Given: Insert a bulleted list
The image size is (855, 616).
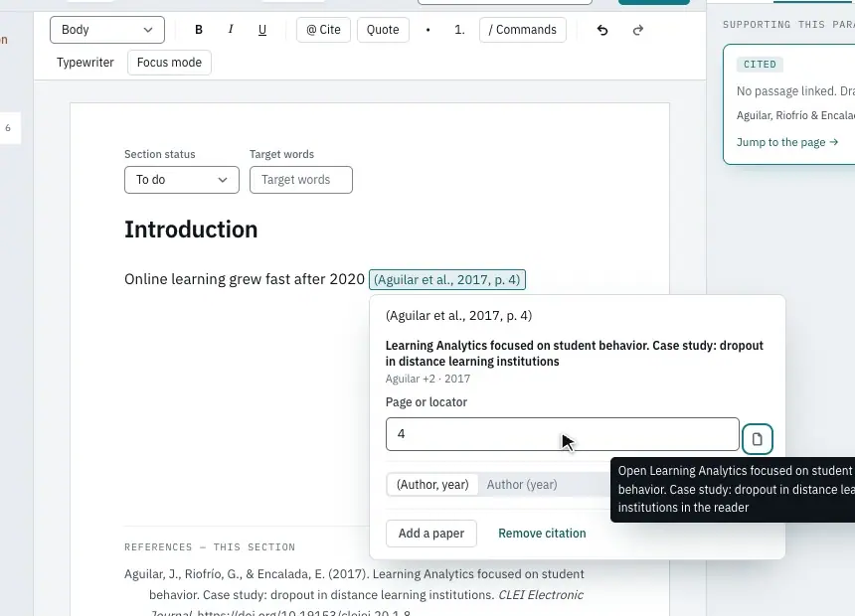Looking at the screenshot, I should [x=428, y=30].
